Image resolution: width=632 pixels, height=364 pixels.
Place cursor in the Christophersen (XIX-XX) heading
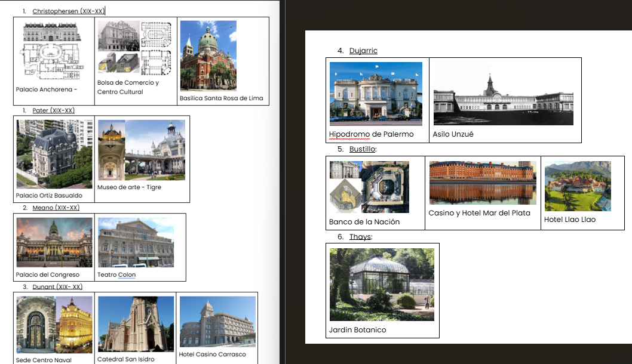pos(68,11)
